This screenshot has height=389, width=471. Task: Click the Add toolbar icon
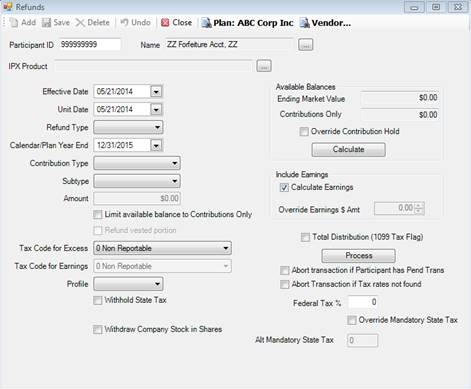click(x=14, y=23)
